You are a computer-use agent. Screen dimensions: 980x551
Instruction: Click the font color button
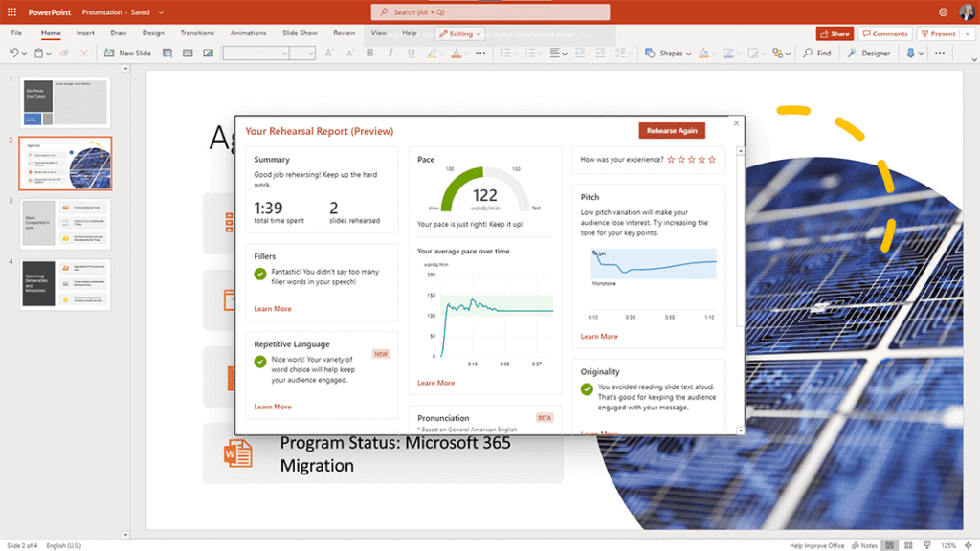tap(456, 54)
